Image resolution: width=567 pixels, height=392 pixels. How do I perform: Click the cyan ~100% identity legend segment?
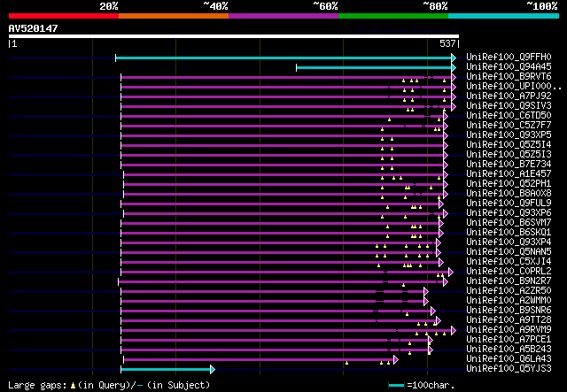(x=504, y=16)
